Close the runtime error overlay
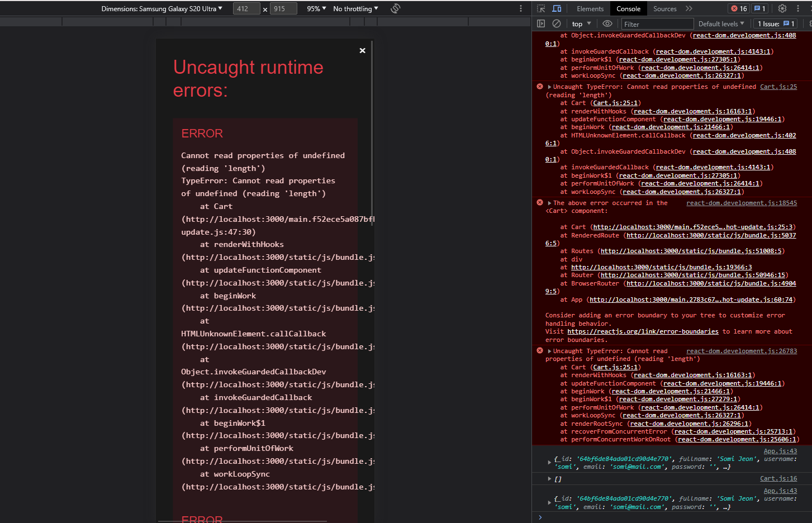 pos(362,50)
